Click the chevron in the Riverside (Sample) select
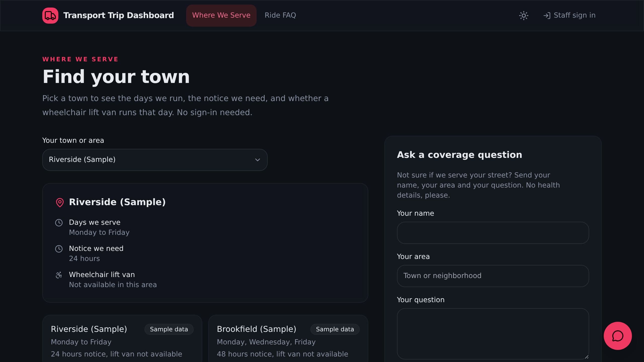Image resolution: width=644 pixels, height=362 pixels. point(257,160)
